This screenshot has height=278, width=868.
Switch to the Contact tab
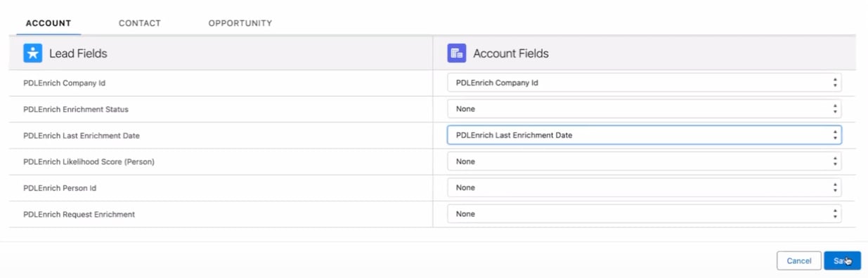pyautogui.click(x=140, y=23)
